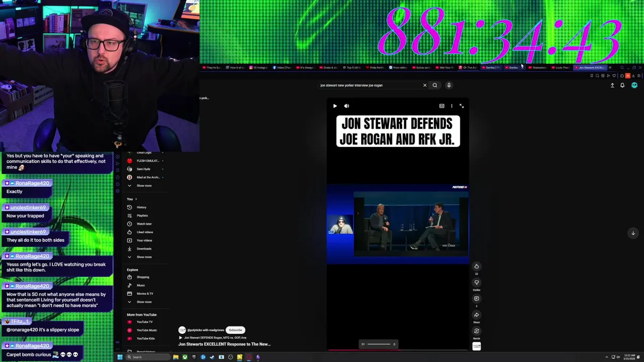Clear the YouTube search box text
This screenshot has width=644, height=362.
click(425, 85)
